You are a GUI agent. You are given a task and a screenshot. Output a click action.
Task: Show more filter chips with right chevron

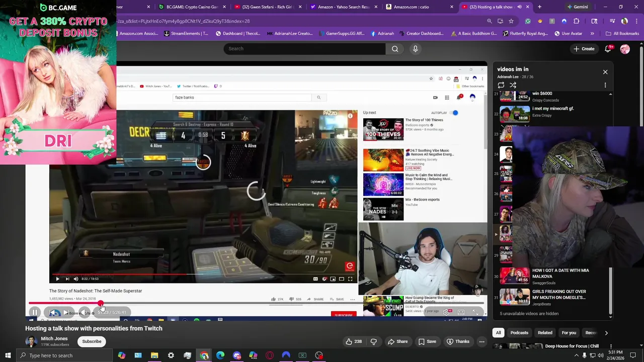click(606, 333)
